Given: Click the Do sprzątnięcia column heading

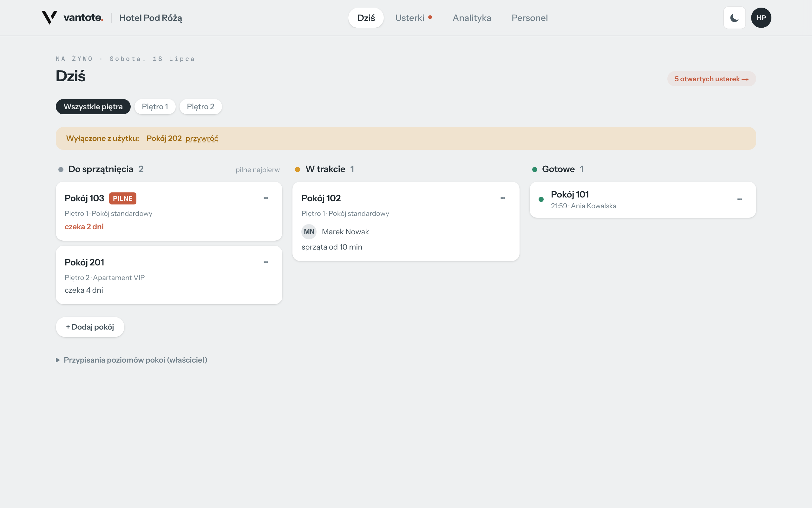Looking at the screenshot, I should coord(101,169).
